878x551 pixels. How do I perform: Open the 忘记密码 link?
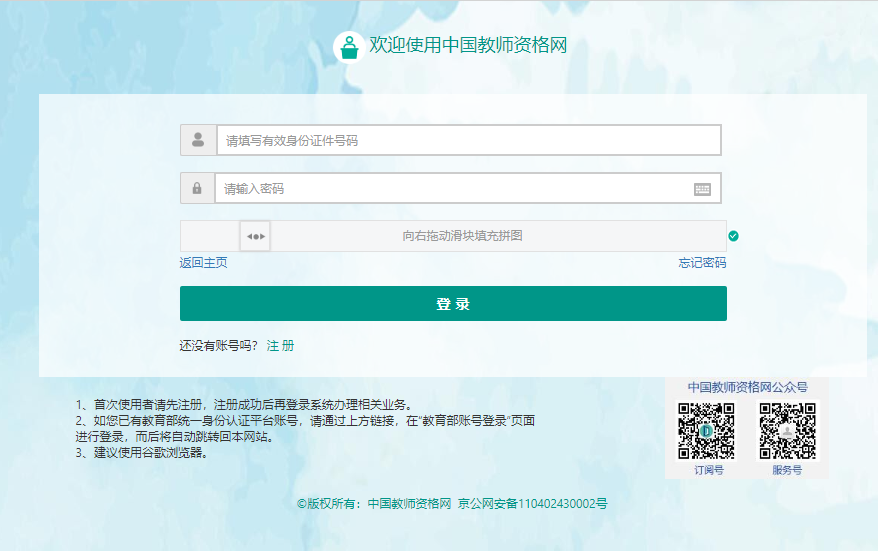pos(702,263)
